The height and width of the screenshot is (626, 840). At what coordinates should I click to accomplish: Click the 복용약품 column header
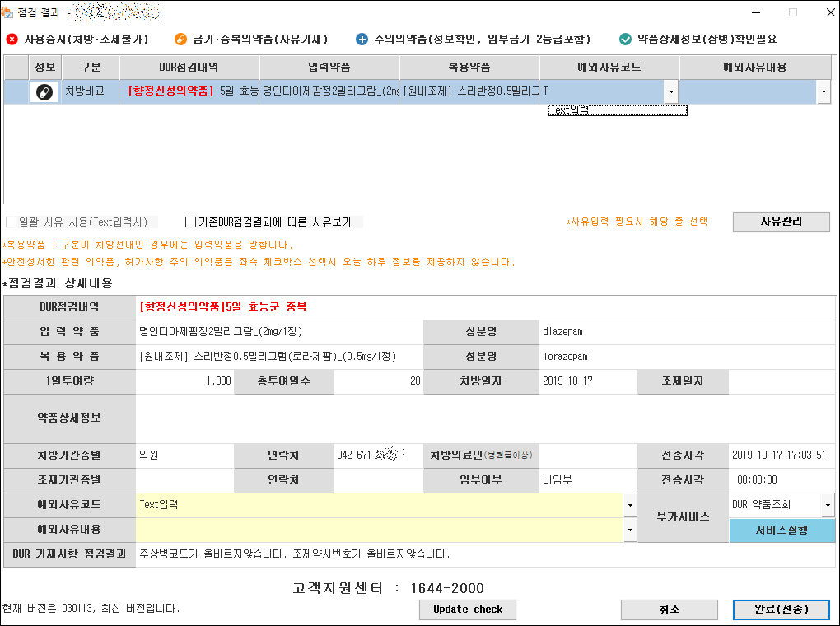pos(469,67)
